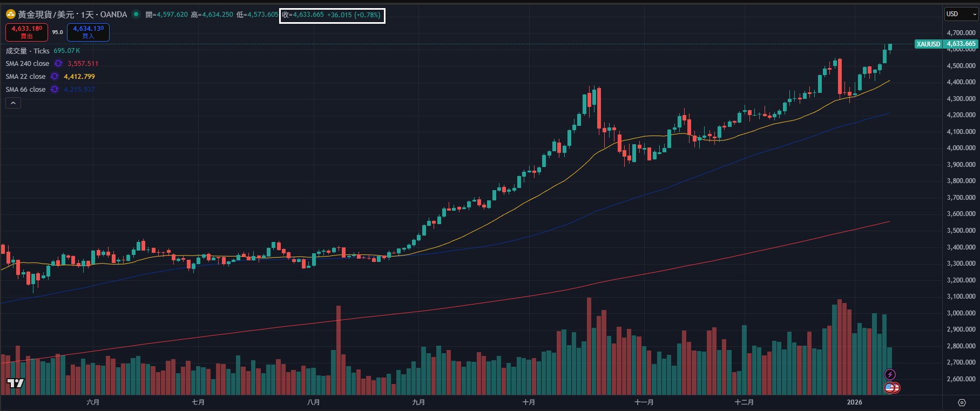
Task: Open chart settings hexagon gear icon
Action: click(x=962, y=402)
